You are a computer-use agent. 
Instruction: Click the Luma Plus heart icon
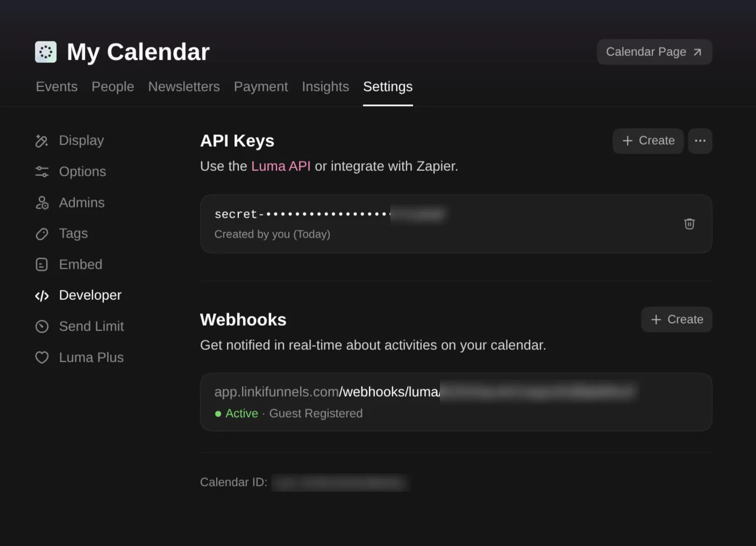42,357
